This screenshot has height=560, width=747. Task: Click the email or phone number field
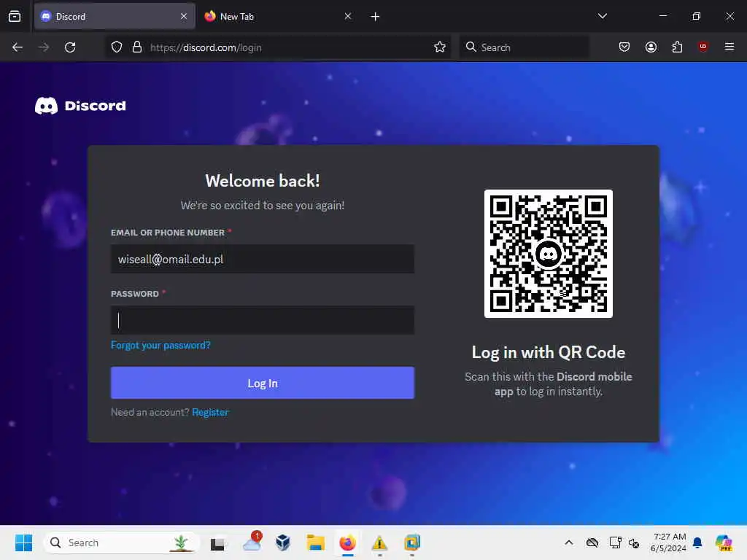click(x=263, y=259)
